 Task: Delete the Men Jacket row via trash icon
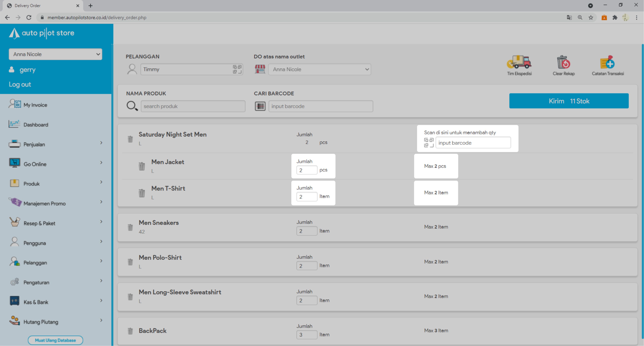(x=142, y=166)
